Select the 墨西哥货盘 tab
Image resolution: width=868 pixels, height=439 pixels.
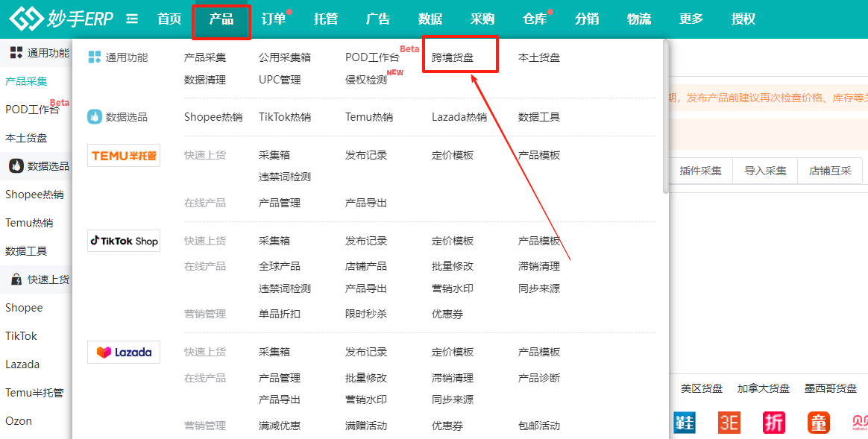point(831,388)
